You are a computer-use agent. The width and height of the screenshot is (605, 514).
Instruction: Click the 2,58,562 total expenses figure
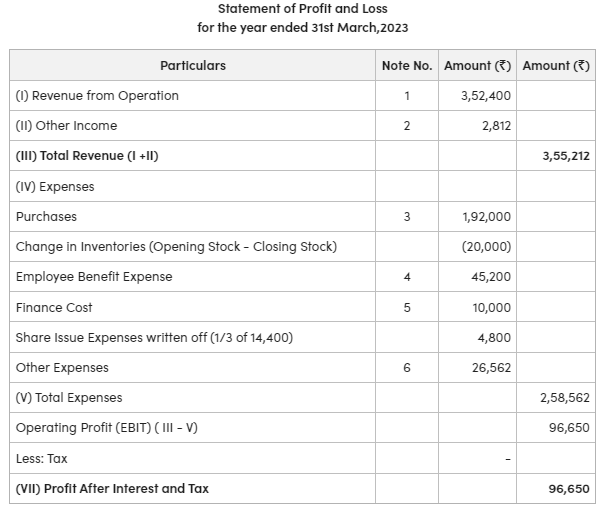pos(566,398)
